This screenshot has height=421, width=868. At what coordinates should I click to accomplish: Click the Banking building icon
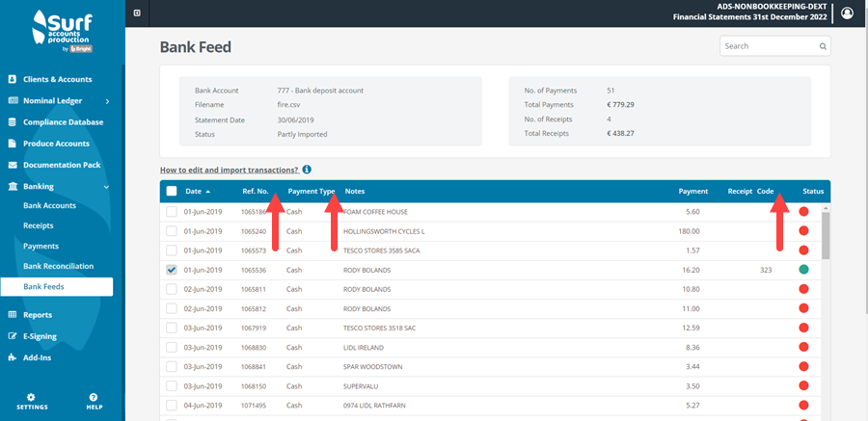click(13, 187)
